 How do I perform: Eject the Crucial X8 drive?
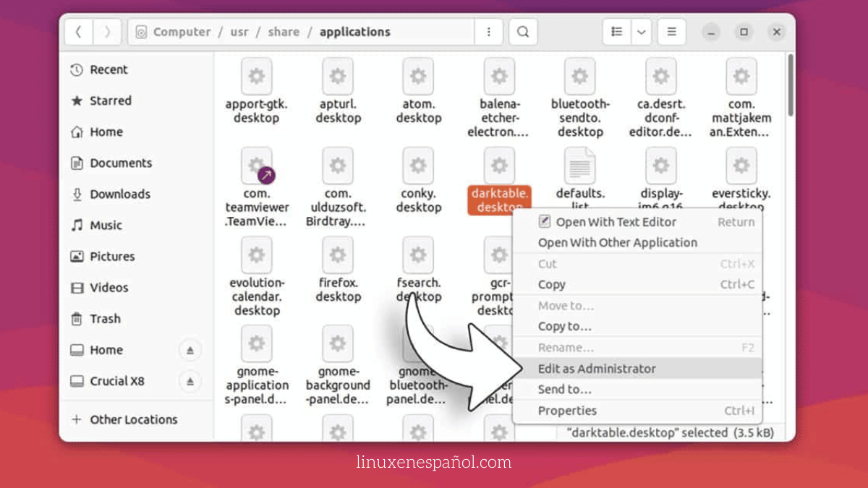pos(190,381)
